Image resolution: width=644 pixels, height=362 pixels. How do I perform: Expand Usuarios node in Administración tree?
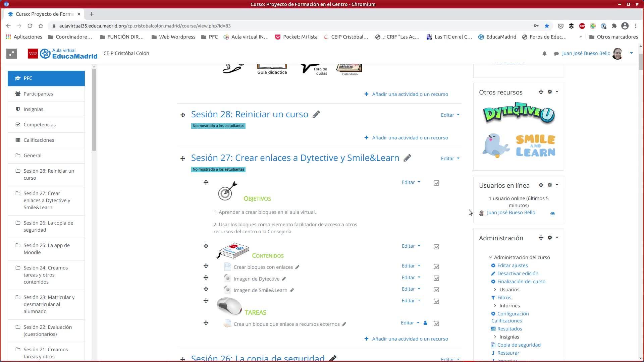tap(495, 290)
